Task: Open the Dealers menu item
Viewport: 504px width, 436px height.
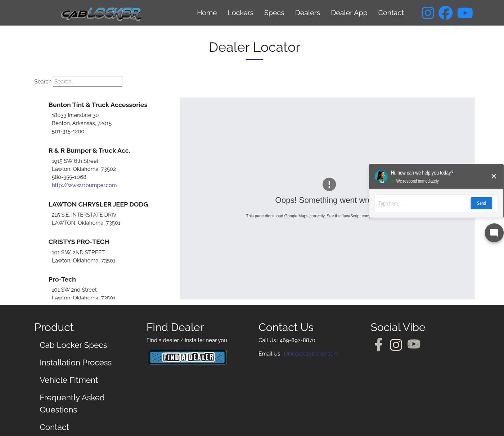Action: point(307,13)
